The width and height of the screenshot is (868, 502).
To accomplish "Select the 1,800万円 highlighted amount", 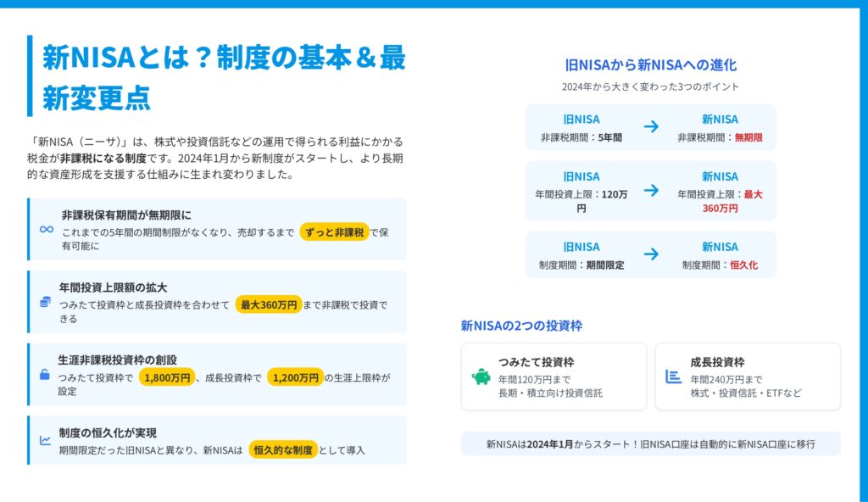I will coord(167,377).
